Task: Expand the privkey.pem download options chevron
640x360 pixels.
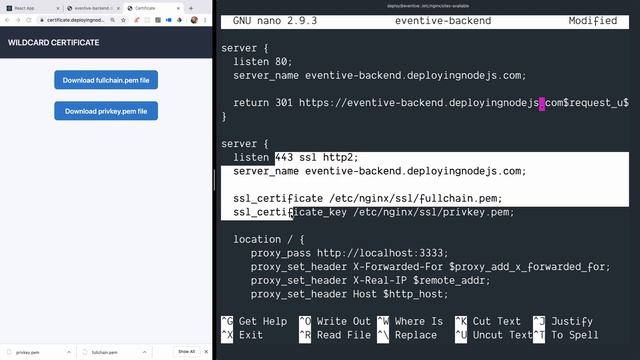Action: click(69, 352)
